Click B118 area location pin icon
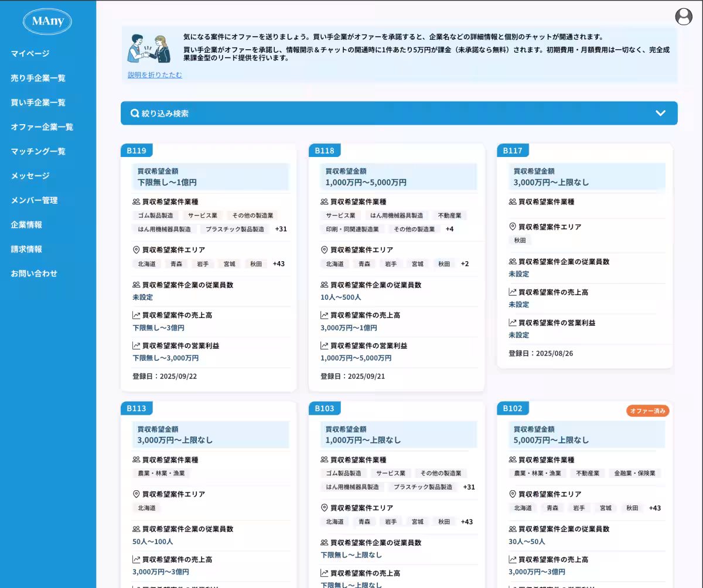Image resolution: width=703 pixels, height=588 pixels. [324, 250]
